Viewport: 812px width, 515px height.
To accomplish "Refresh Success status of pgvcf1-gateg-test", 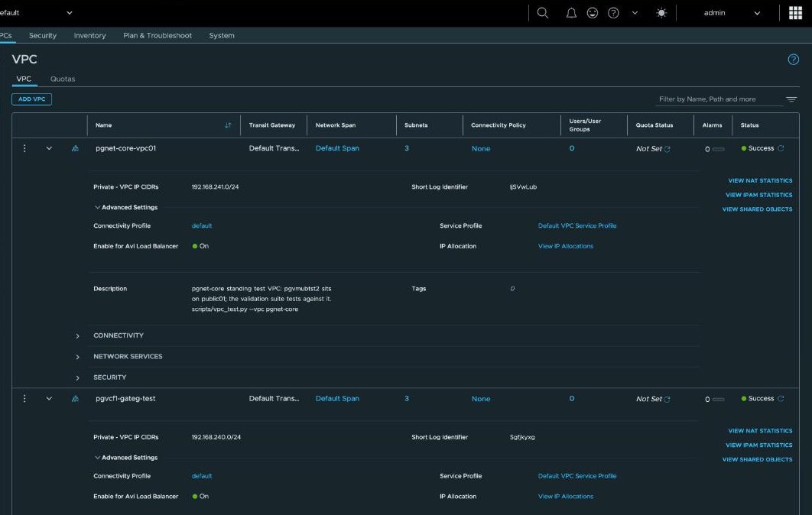I will pyautogui.click(x=781, y=399).
